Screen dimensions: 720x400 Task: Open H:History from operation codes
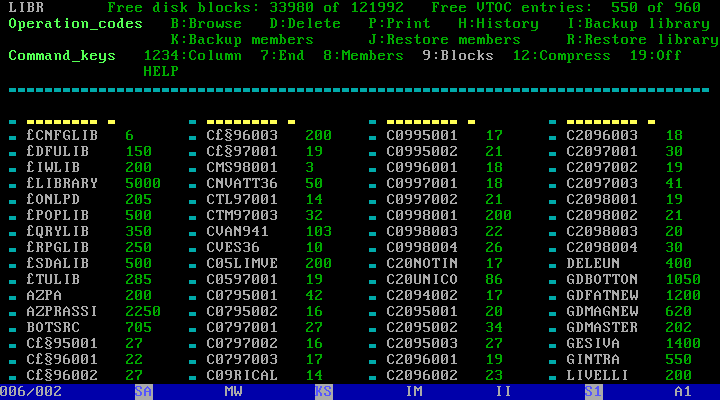pos(499,23)
